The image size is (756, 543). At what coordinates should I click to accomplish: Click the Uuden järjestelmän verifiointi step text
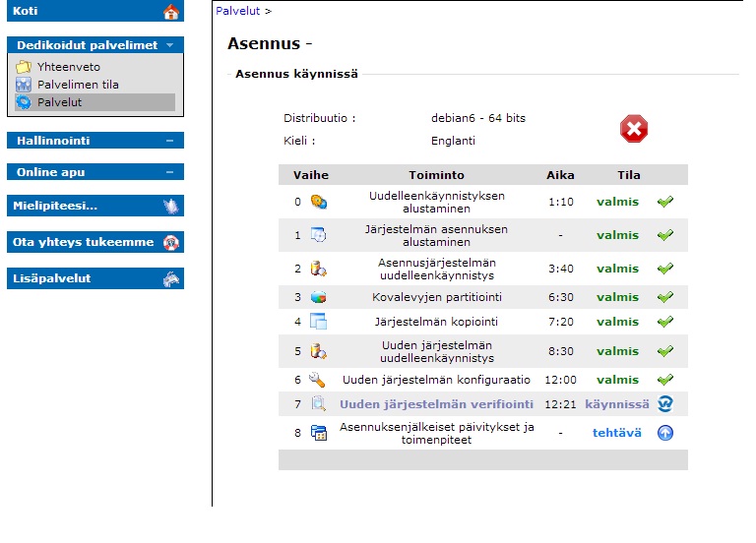[x=436, y=404]
